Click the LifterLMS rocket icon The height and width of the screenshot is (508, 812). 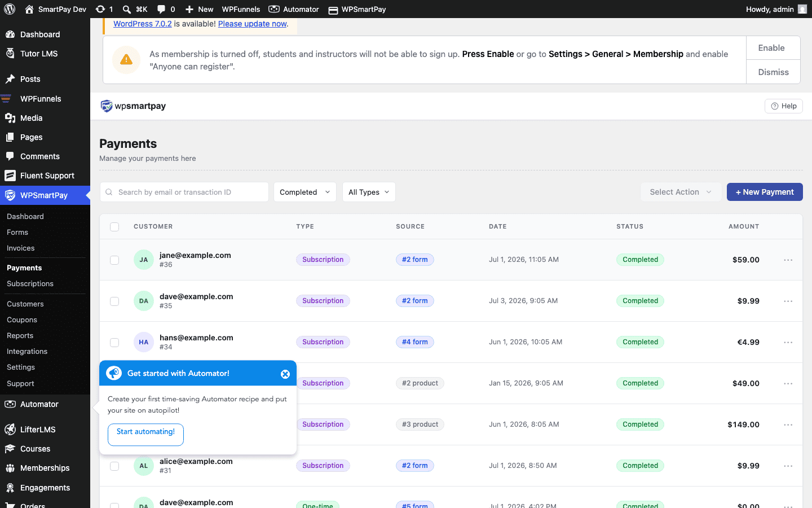(10, 430)
